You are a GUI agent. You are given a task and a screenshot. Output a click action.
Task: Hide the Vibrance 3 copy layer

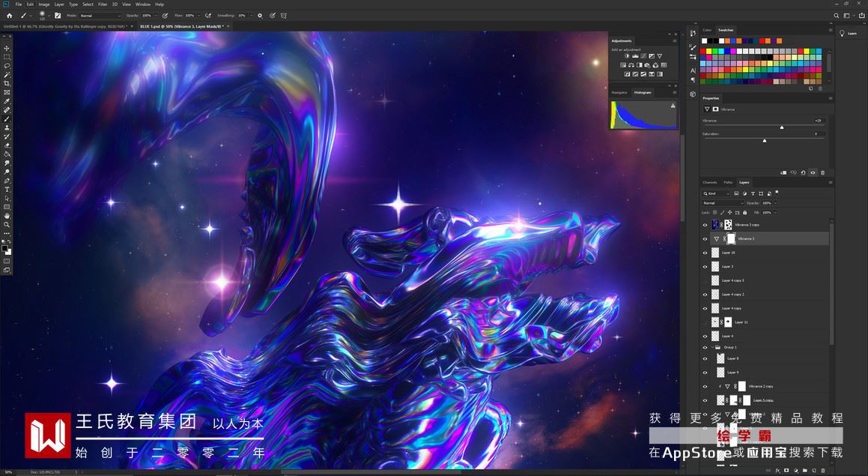[x=705, y=225]
